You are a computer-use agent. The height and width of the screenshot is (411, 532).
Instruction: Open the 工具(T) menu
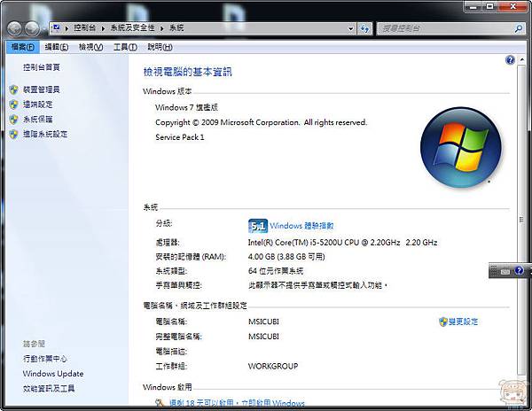(x=125, y=47)
